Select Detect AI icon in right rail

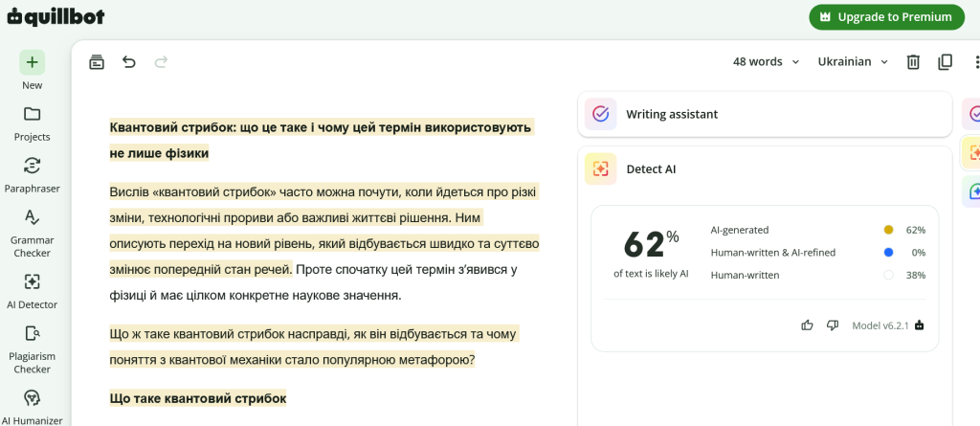972,153
